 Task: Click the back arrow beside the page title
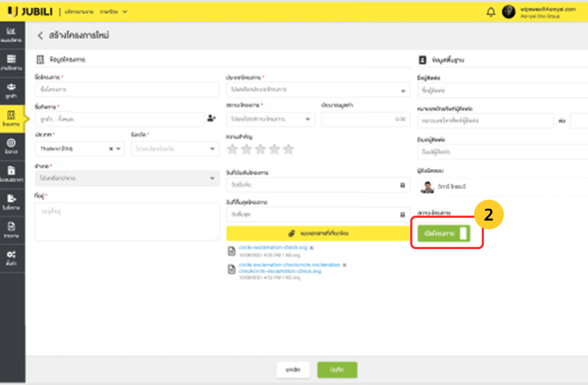tap(40, 36)
